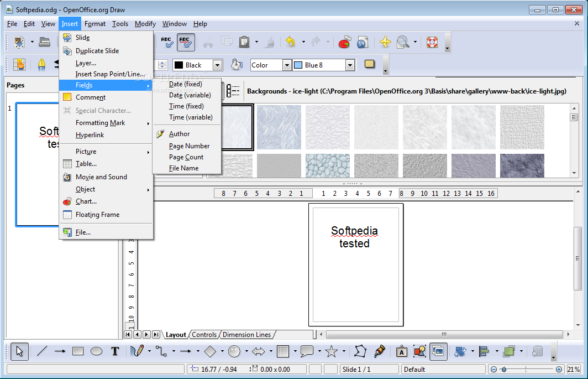Image resolution: width=588 pixels, height=379 pixels.
Task: Switch to the Controls layer tab
Action: coord(204,335)
